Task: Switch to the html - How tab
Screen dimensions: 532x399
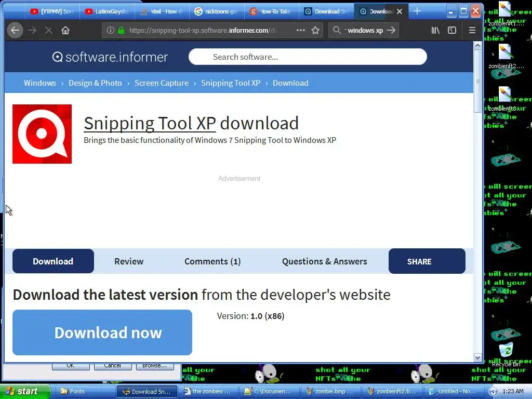Action: click(x=162, y=11)
